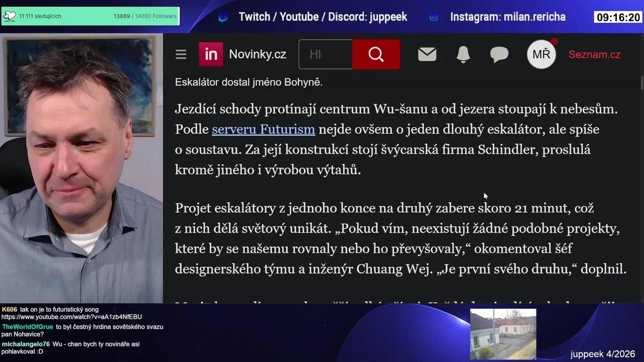Click paragraph starting 'Jezdící schody protínají'
The height and width of the screenshot is (362, 644).
(396, 139)
